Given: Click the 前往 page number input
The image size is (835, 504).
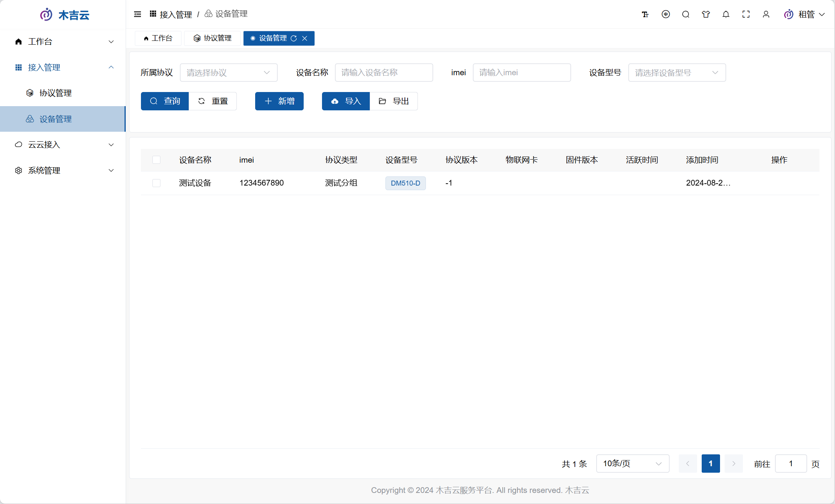Looking at the screenshot, I should pos(791,464).
